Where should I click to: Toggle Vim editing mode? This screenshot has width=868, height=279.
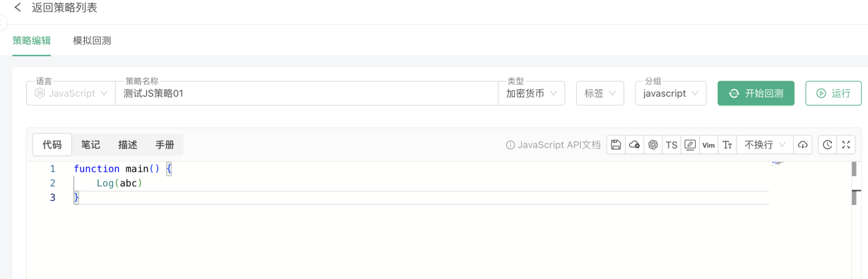pyautogui.click(x=709, y=145)
